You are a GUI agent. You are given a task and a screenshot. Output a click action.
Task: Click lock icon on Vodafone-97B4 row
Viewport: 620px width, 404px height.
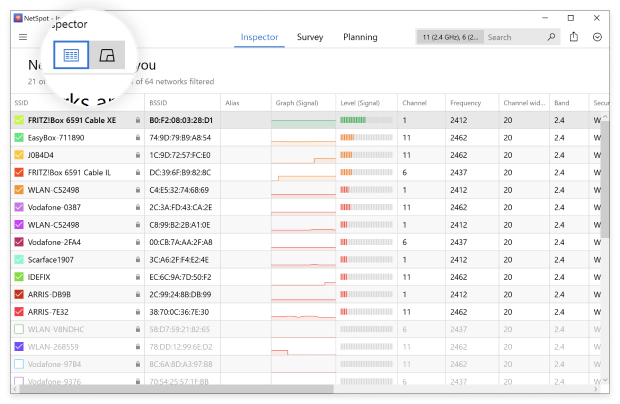[x=138, y=364]
